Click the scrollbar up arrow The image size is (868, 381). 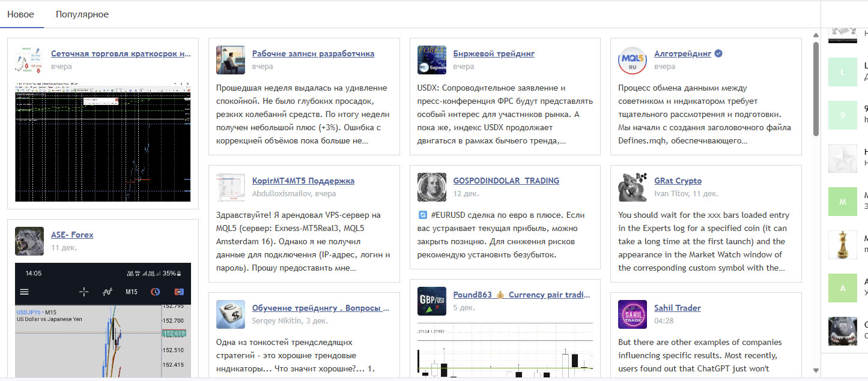(x=816, y=35)
